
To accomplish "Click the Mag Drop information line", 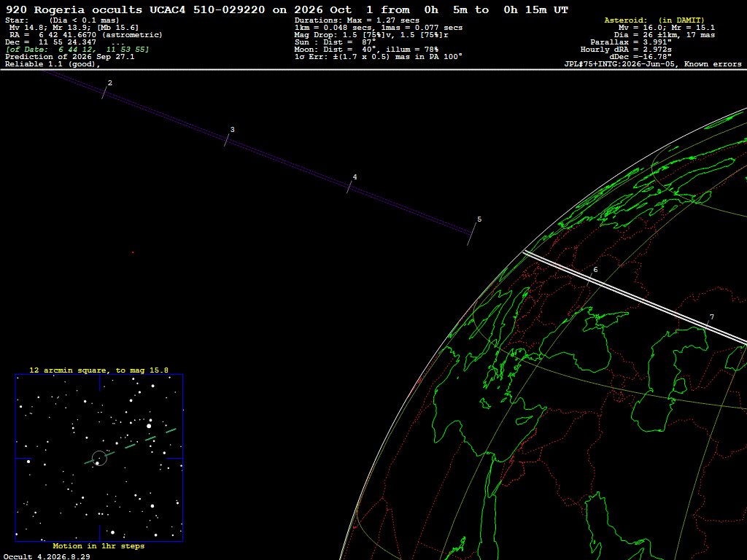I will [x=371, y=35].
